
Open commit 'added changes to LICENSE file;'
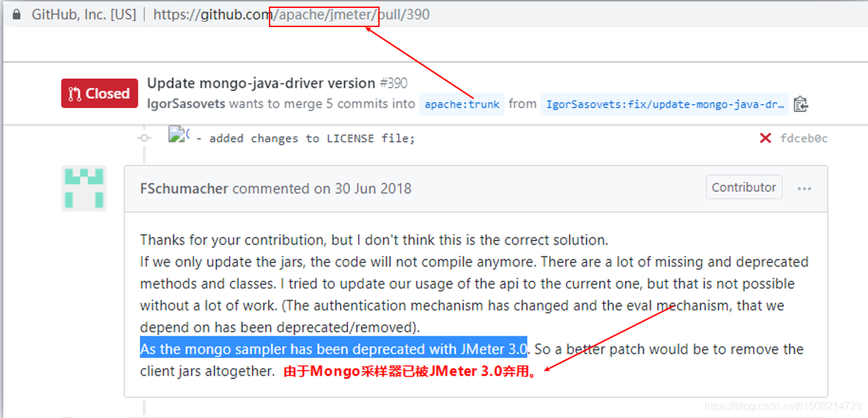(306, 138)
